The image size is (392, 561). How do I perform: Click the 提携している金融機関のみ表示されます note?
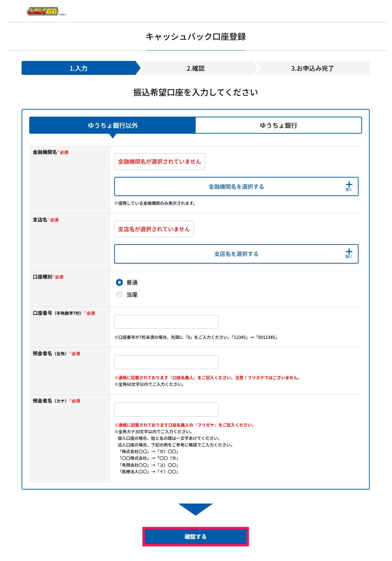(x=155, y=203)
